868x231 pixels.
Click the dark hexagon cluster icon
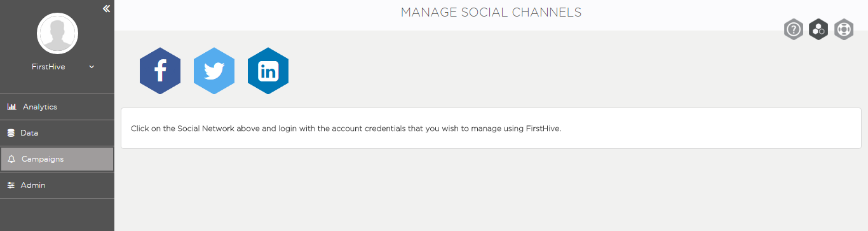(818, 29)
